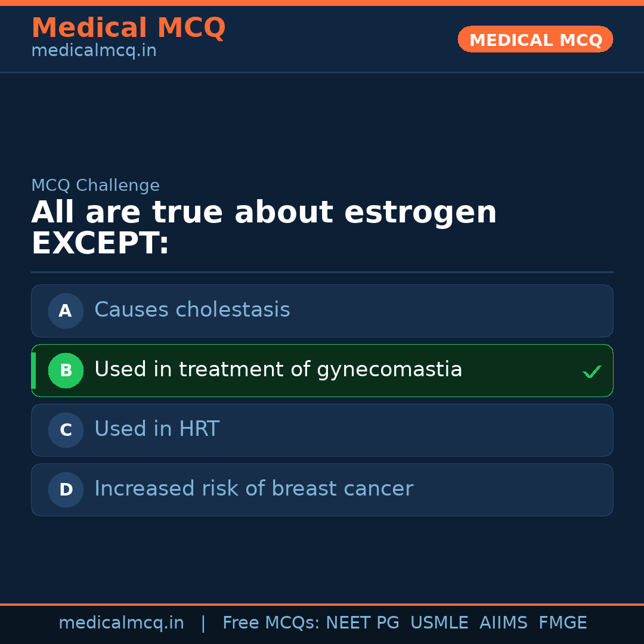Select 'Used in treatment of gynecomastia' option
The height and width of the screenshot is (644, 644).
[278, 370]
